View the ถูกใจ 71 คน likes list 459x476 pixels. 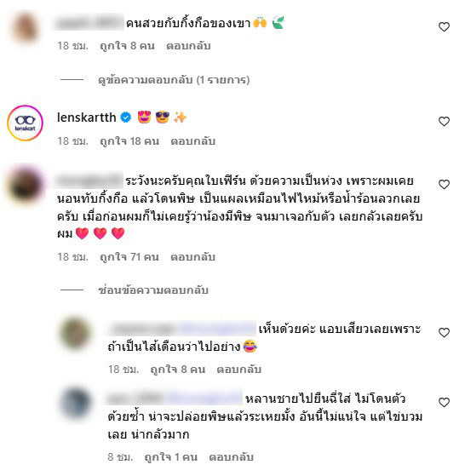129,257
